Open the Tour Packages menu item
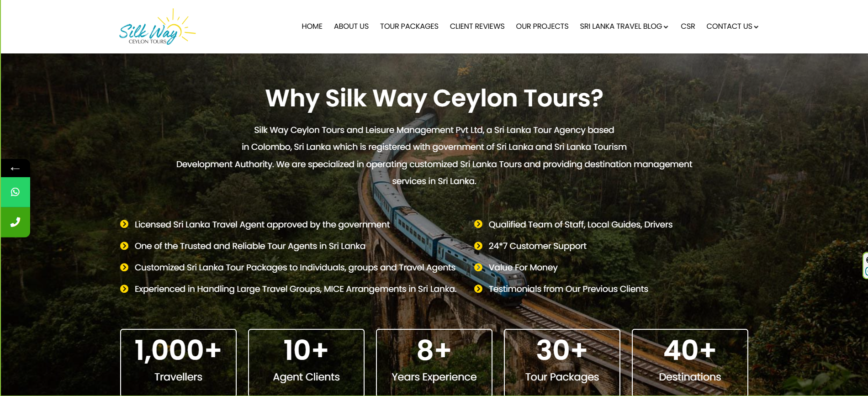The image size is (868, 396). (x=409, y=26)
